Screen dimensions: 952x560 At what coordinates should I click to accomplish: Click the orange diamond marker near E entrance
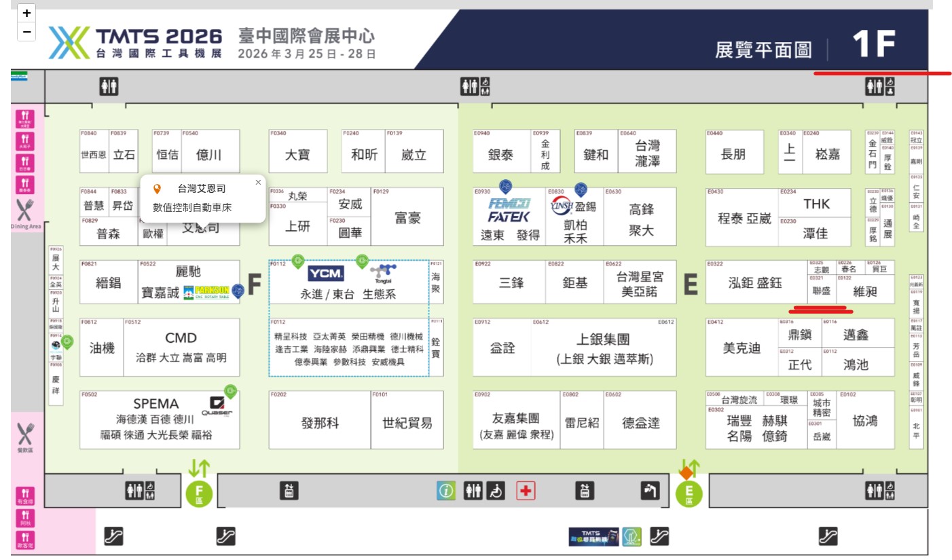point(686,472)
